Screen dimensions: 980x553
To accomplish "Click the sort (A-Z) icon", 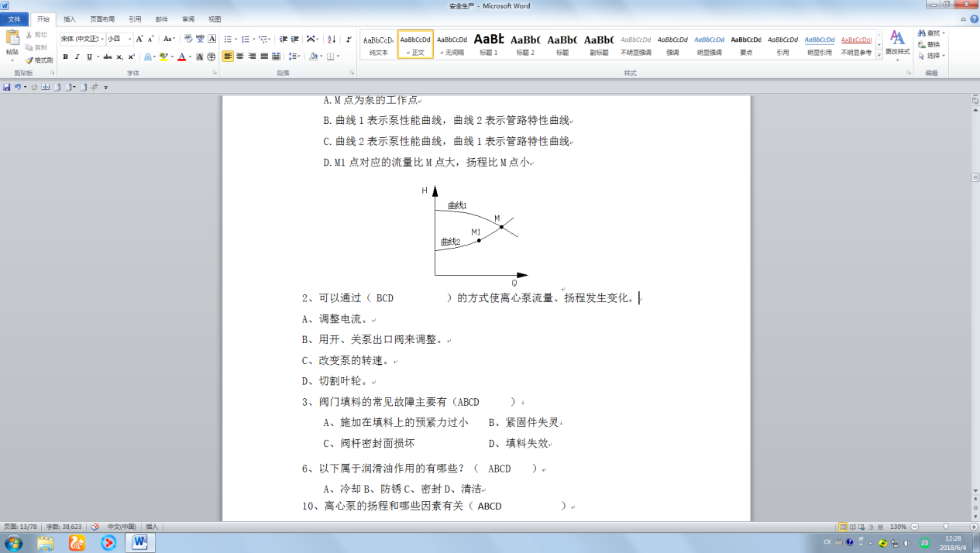I will tap(332, 39).
